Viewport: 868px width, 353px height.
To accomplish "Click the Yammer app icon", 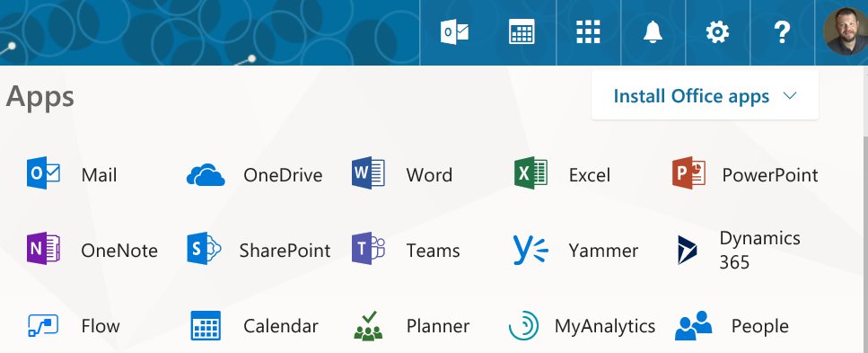I will pos(530,250).
